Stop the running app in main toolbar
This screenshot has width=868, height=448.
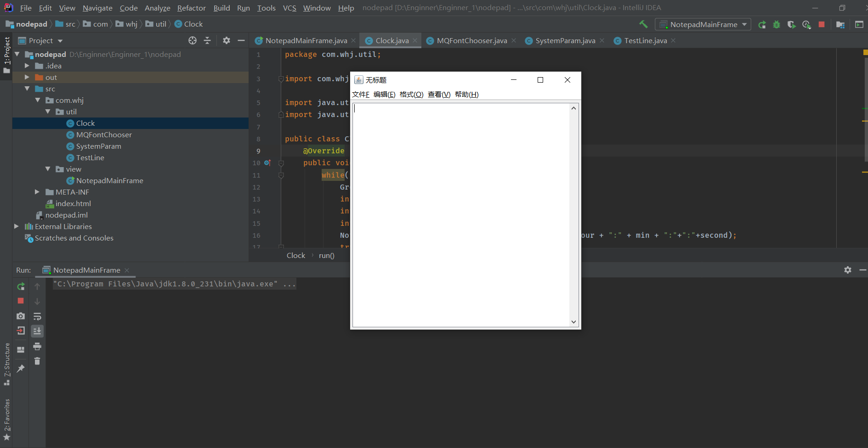click(822, 24)
